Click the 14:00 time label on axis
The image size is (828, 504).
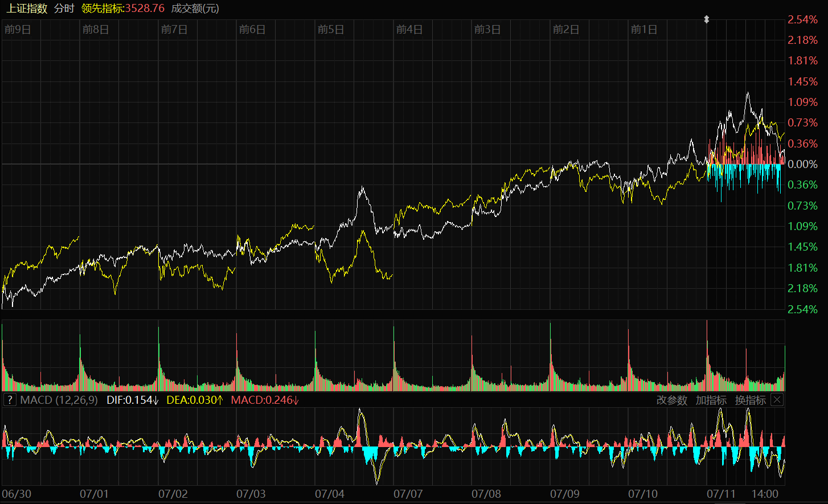pos(764,493)
